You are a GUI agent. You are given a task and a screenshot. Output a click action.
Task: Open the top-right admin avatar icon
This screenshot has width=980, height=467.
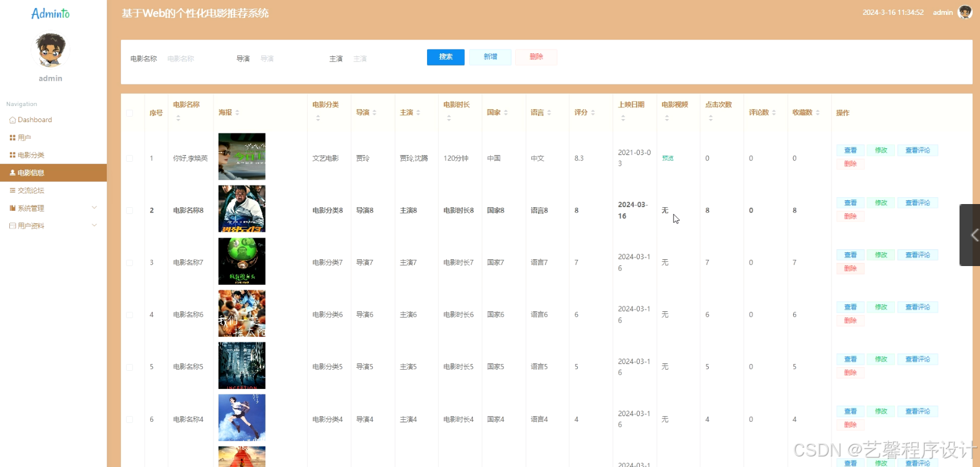(x=964, y=12)
